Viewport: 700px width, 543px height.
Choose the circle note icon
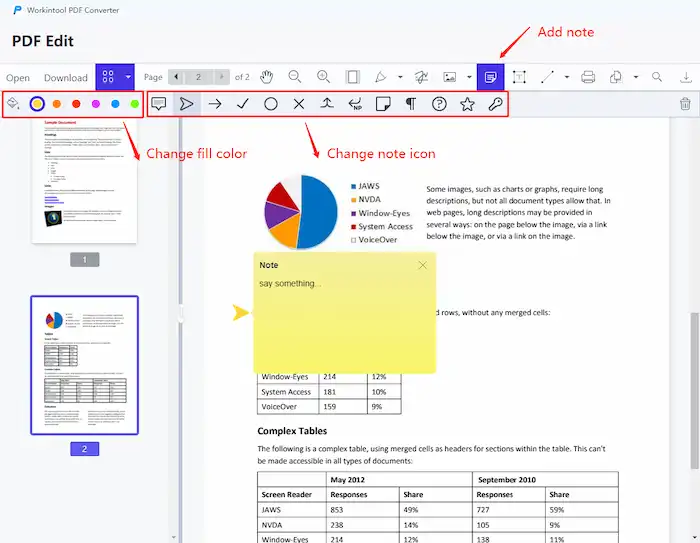[x=271, y=104]
